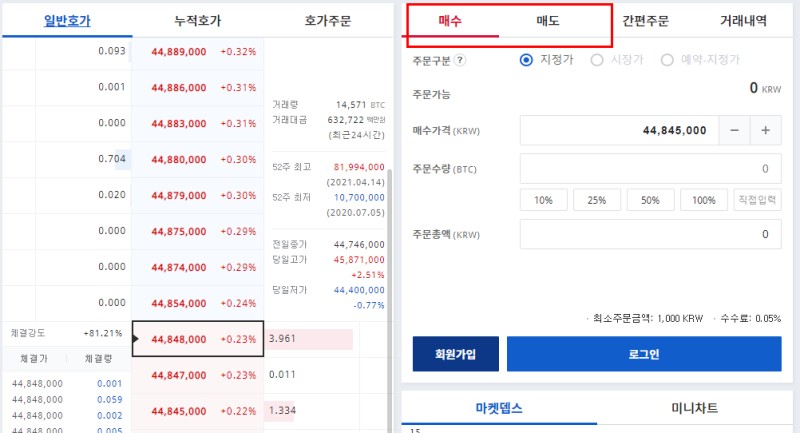This screenshot has width=800, height=433.
Task: Increase buy price with plus button
Action: (765, 131)
